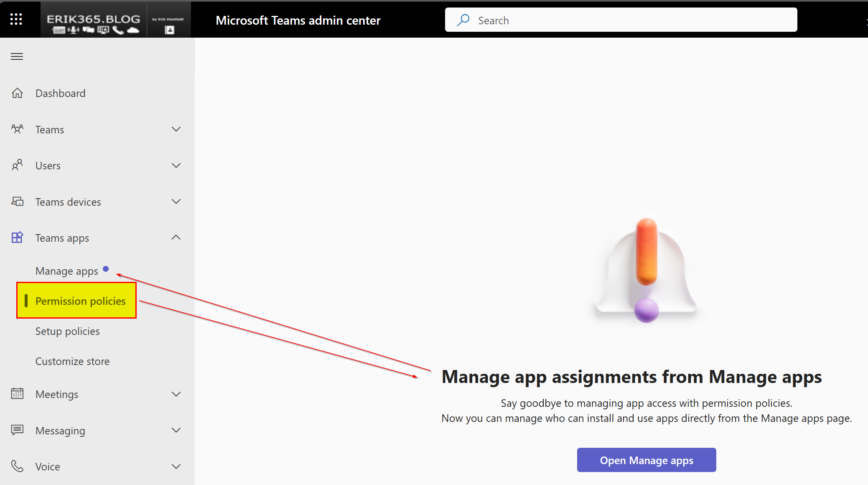Click the Teams apps icon
Viewport: 868px width, 485px height.
pos(17,237)
